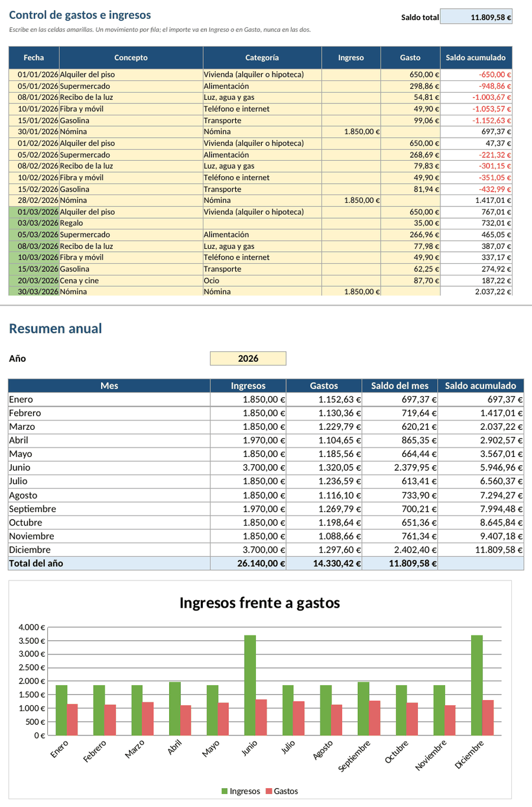The height and width of the screenshot is (807, 532).
Task: Click the Abril expense value 1.104,65 €
Action: (325, 440)
